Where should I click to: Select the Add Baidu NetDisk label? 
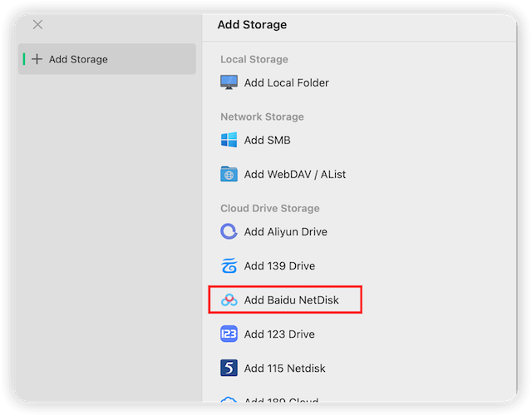[x=291, y=300]
